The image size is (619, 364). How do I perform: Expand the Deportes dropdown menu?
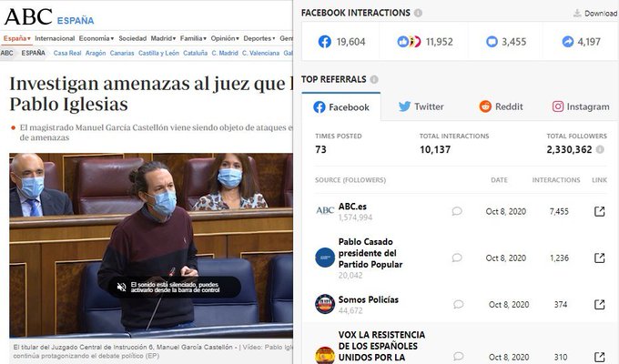point(259,38)
